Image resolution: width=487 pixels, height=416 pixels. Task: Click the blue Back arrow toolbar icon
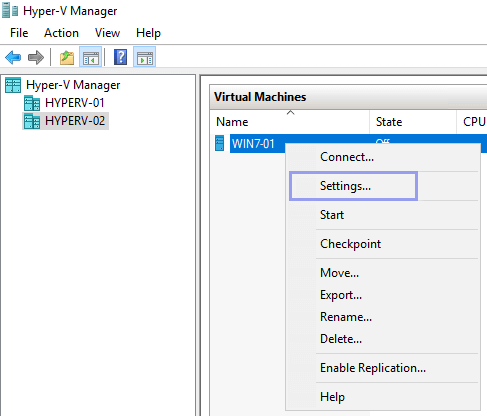click(x=13, y=57)
